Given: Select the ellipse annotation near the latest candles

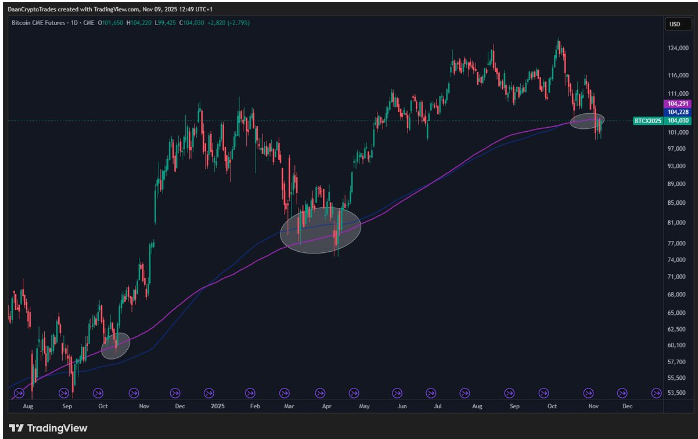Looking at the screenshot, I should pyautogui.click(x=587, y=121).
